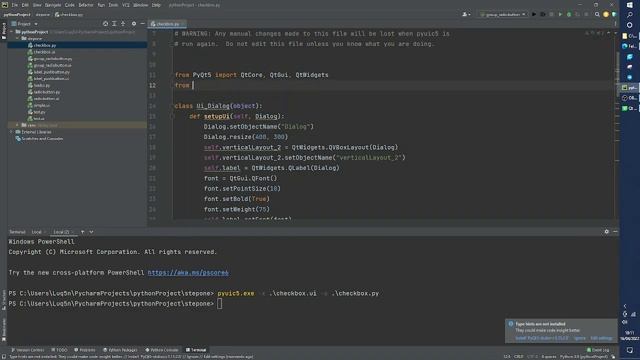Open the Edit menu

point(25,5)
